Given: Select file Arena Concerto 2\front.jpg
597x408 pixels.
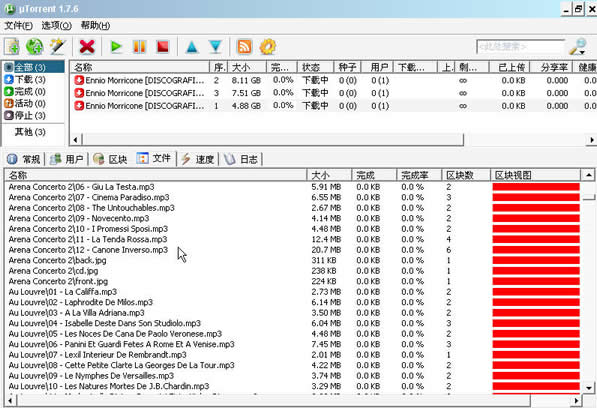Looking at the screenshot, I should point(58,281).
